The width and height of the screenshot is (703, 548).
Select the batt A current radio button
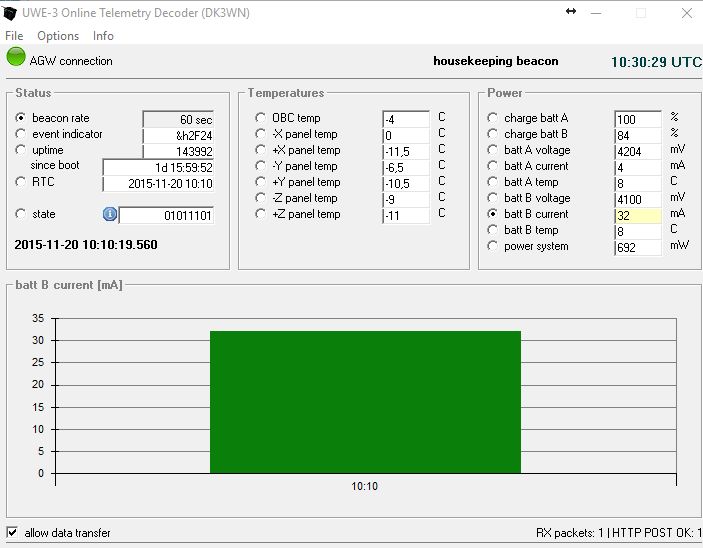(492, 166)
